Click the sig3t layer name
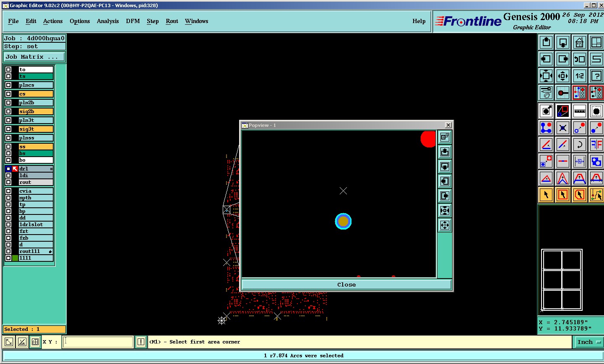 click(x=36, y=129)
